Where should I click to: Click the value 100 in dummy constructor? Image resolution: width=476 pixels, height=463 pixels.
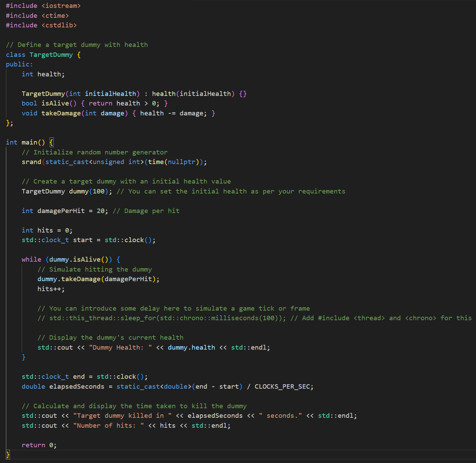tap(99, 191)
